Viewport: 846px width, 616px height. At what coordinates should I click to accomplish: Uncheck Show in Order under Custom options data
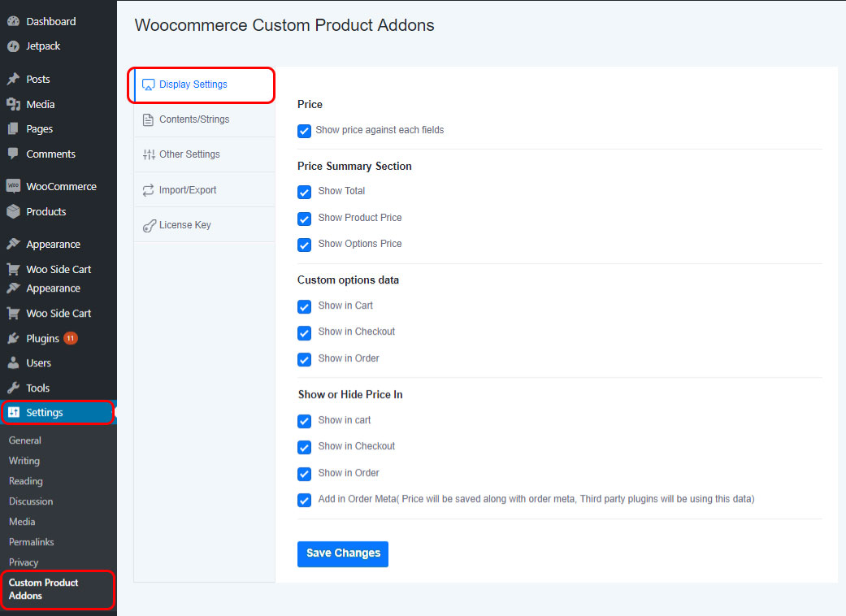pyautogui.click(x=304, y=360)
